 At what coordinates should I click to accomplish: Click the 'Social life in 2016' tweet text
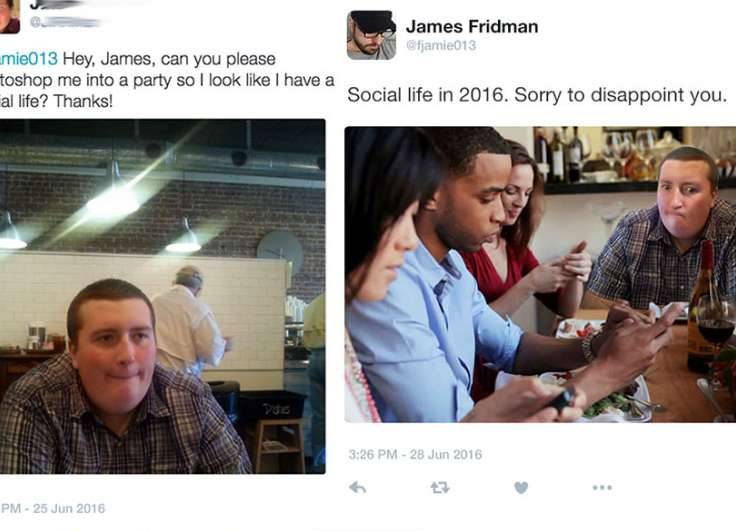click(x=537, y=95)
